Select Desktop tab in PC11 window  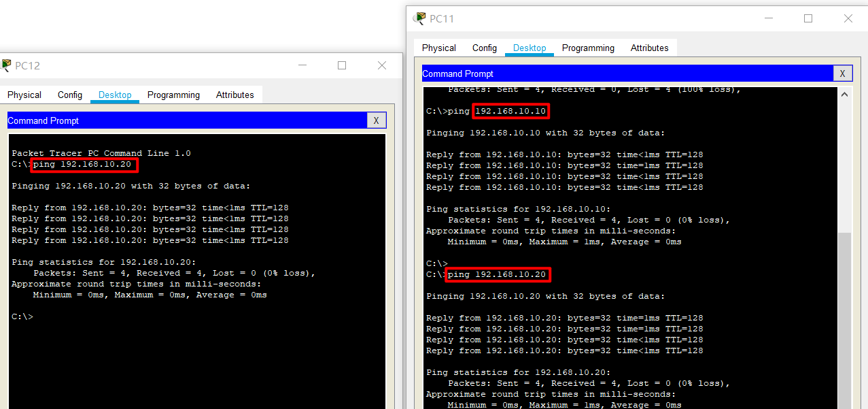click(530, 48)
